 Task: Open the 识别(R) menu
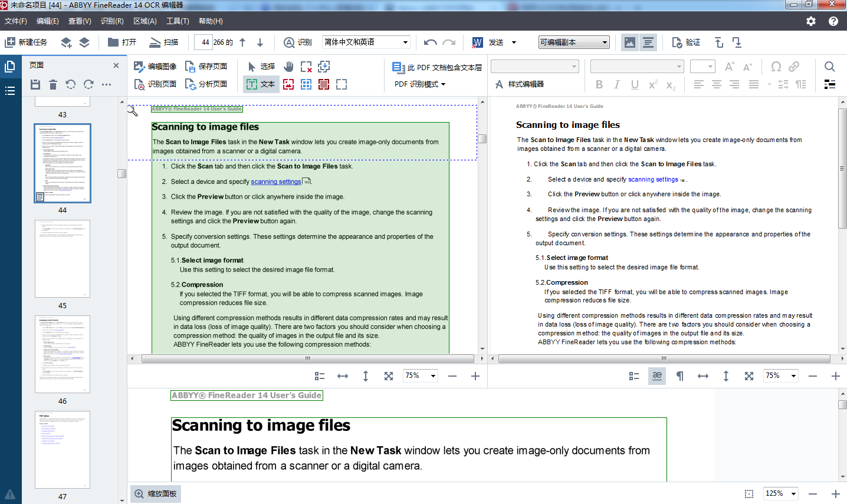pos(112,21)
